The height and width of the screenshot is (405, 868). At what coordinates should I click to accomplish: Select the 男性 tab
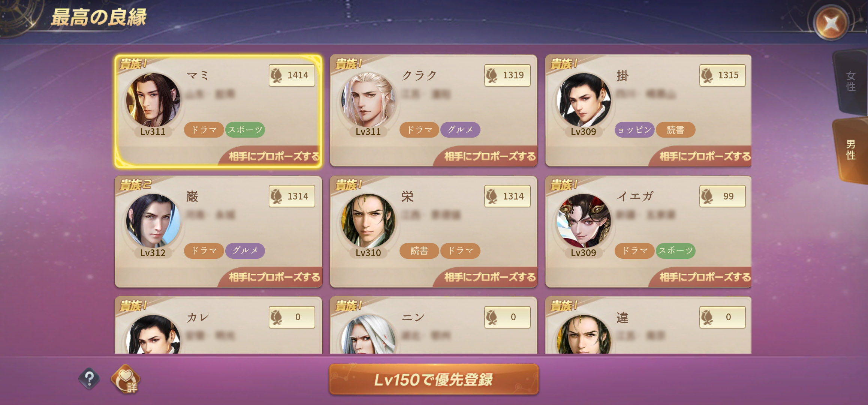pos(851,150)
